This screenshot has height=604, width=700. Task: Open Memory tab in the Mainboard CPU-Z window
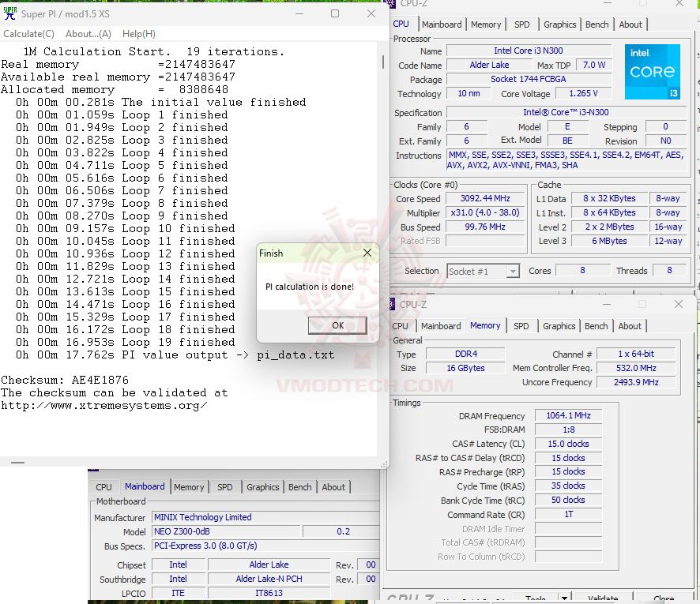[x=189, y=487]
